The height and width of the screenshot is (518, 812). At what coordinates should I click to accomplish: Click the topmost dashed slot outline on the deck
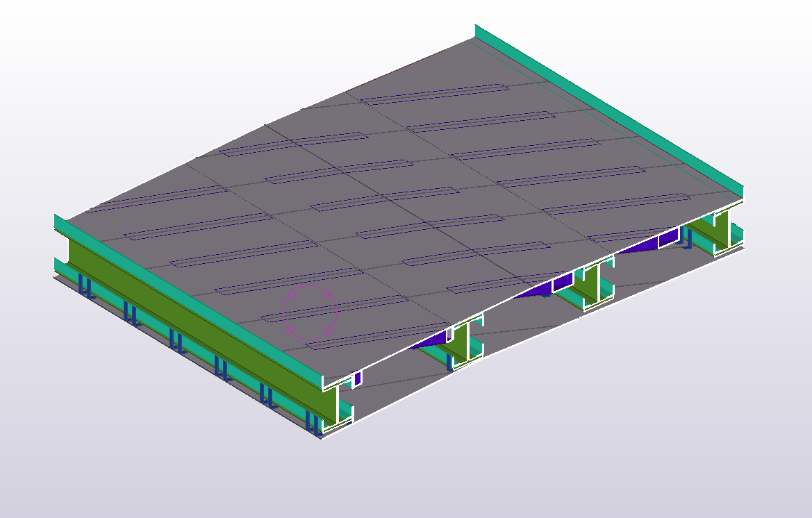click(x=436, y=94)
